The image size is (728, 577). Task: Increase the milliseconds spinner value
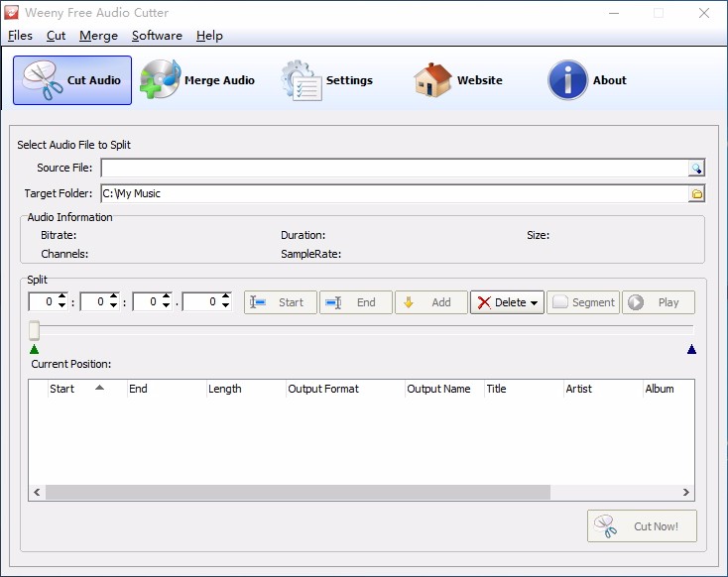[x=226, y=296]
